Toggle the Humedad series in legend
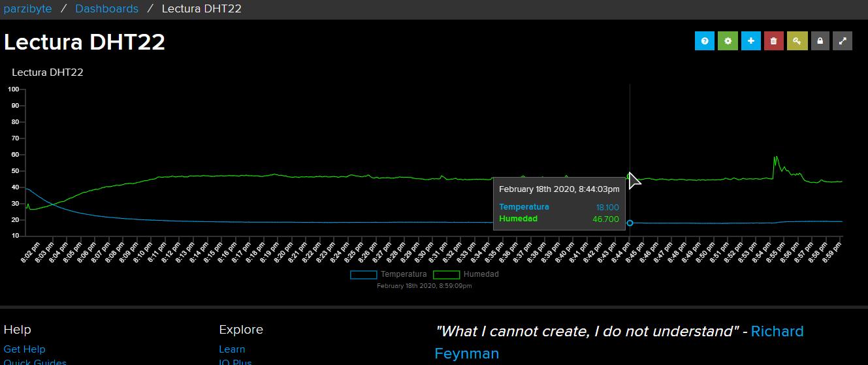This screenshot has width=868, height=365. click(x=481, y=274)
